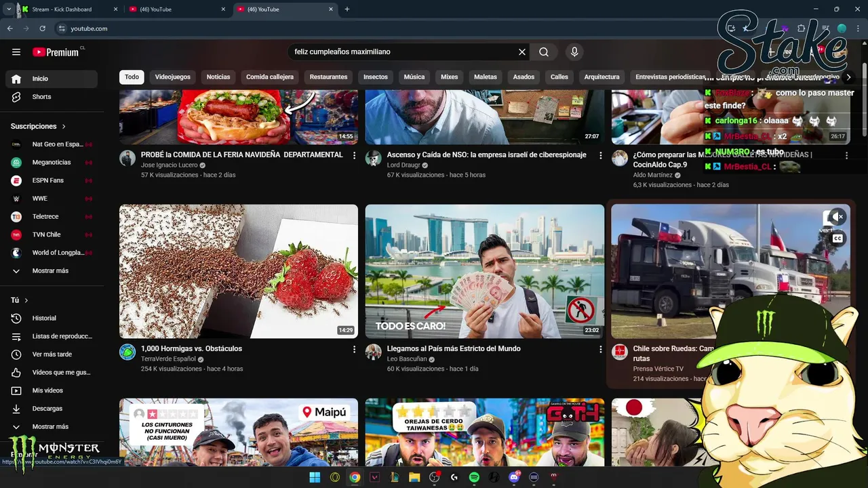Filter by the Insectos chip

tap(376, 77)
